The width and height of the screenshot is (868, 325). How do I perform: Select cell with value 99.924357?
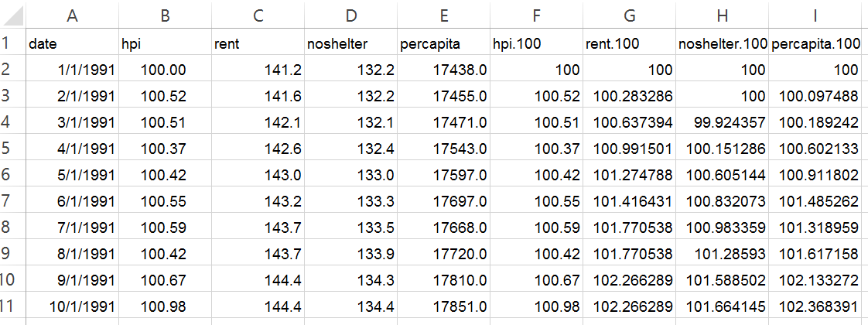722,121
